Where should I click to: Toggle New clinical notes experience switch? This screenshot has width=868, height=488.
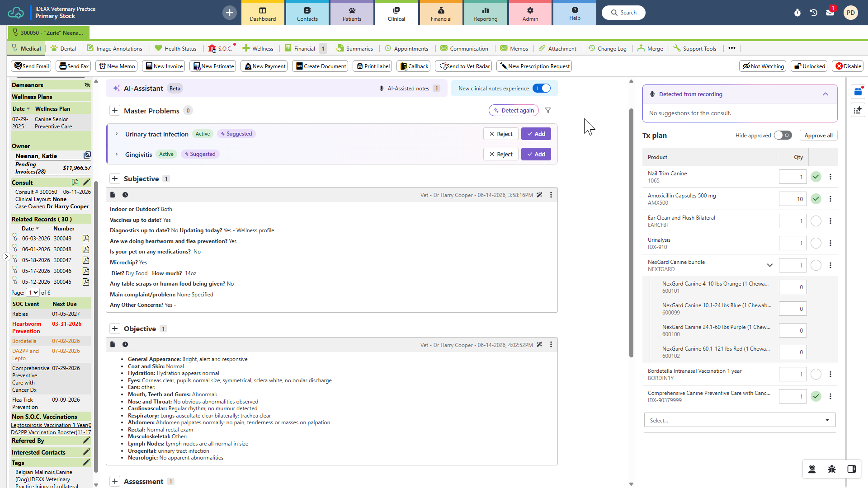click(542, 89)
